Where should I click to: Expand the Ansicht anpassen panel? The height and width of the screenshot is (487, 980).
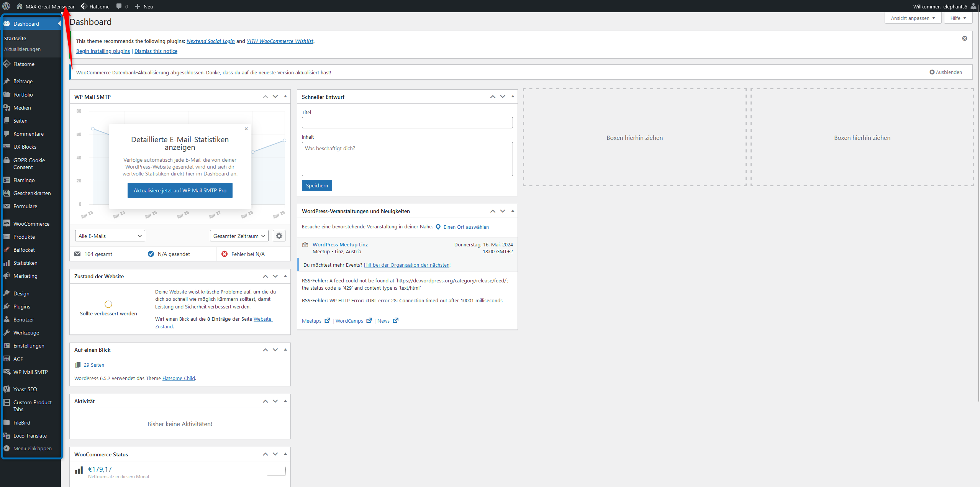tap(913, 18)
